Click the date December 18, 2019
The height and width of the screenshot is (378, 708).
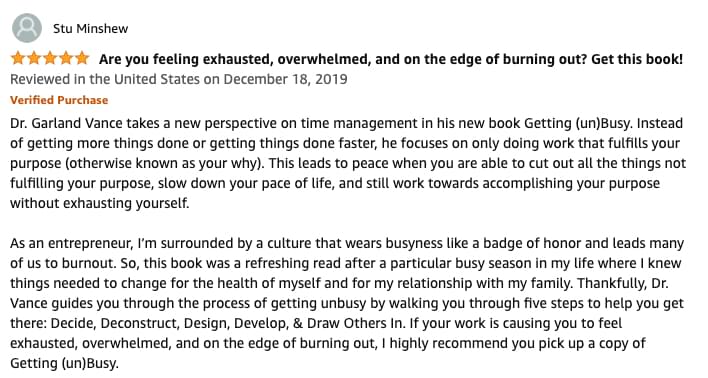285,79
